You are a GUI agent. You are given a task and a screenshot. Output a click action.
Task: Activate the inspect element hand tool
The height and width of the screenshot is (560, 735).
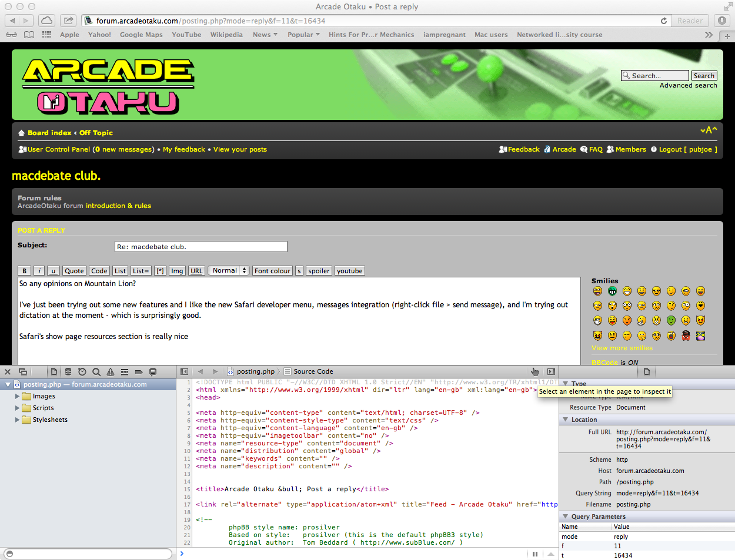click(x=535, y=371)
